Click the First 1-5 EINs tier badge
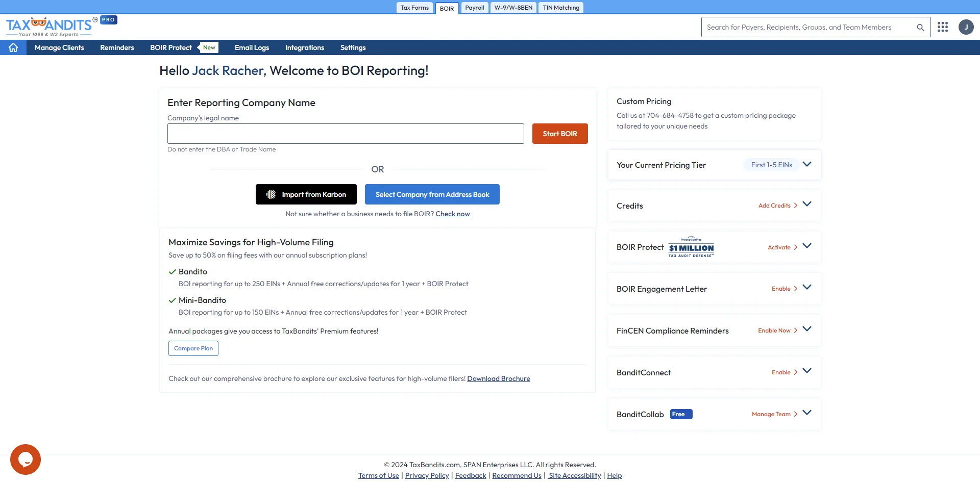This screenshot has height=485, width=980. pyautogui.click(x=771, y=165)
